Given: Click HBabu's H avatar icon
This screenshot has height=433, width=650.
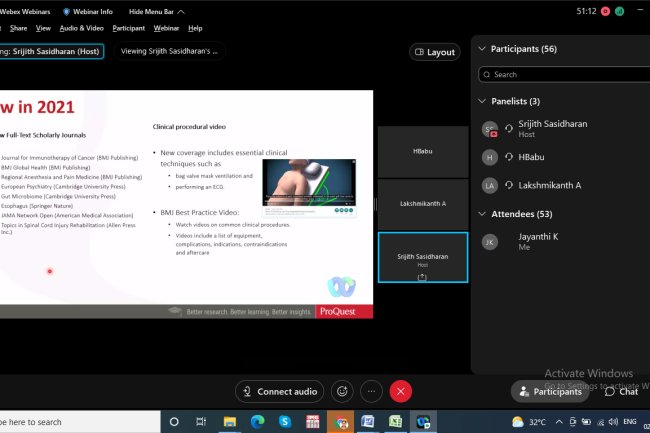Looking at the screenshot, I should pos(490,157).
